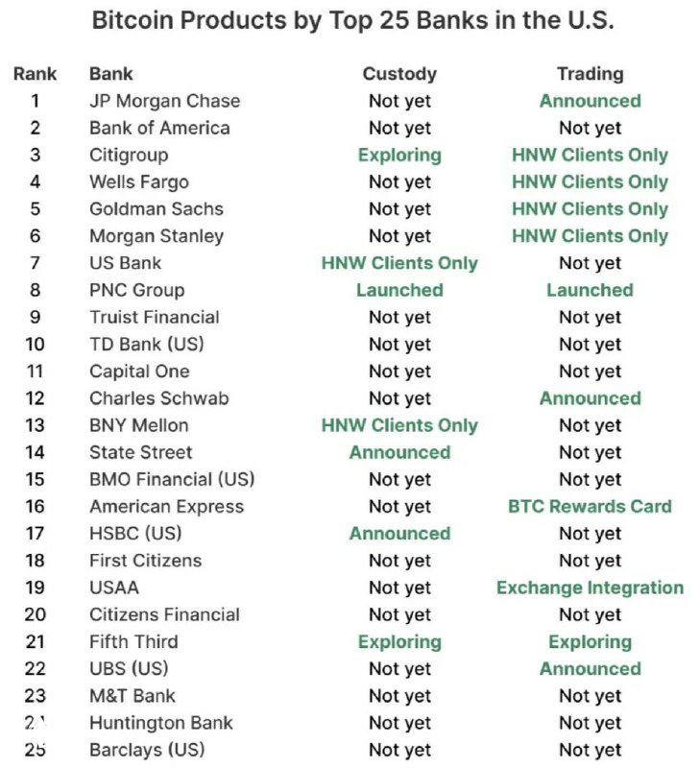This screenshot has width=700, height=768.
Task: Click the Bank column header
Action: (111, 74)
